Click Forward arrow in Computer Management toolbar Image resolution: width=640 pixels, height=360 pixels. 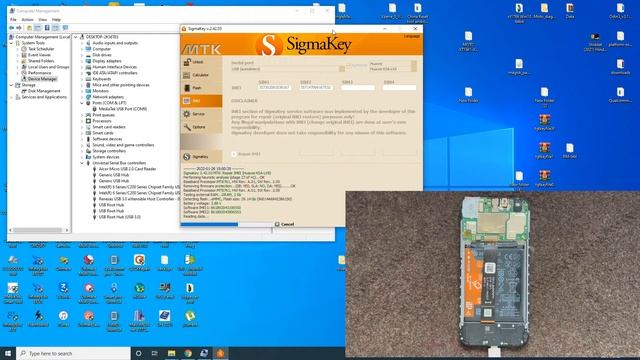pos(19,28)
